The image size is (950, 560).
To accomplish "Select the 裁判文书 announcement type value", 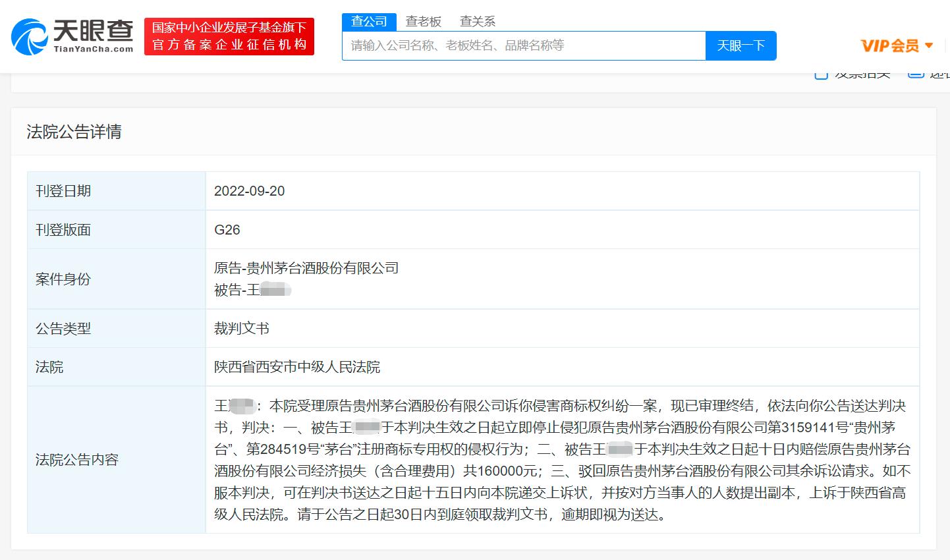I will (242, 328).
